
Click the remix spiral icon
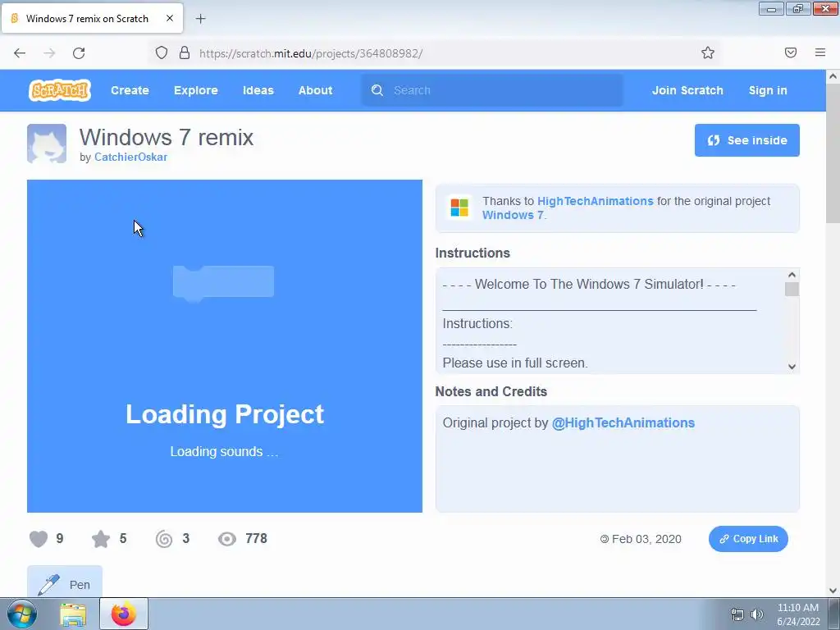click(x=164, y=539)
